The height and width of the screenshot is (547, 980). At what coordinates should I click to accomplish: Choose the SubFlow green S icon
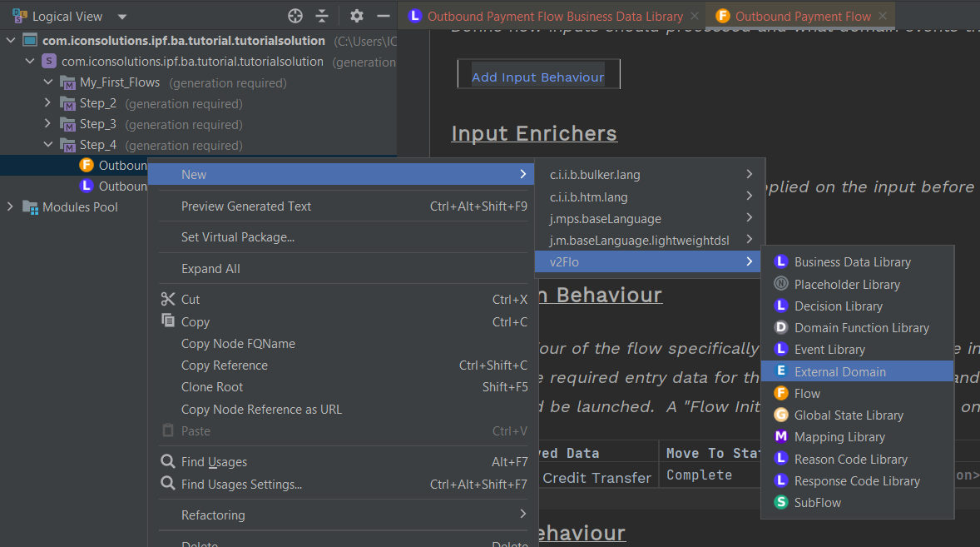(x=780, y=502)
